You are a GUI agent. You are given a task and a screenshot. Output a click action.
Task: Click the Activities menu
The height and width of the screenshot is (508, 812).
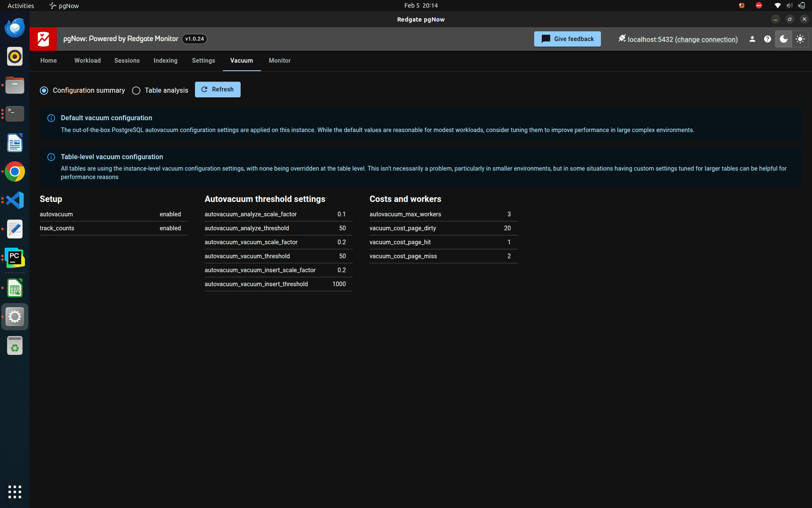[20, 6]
